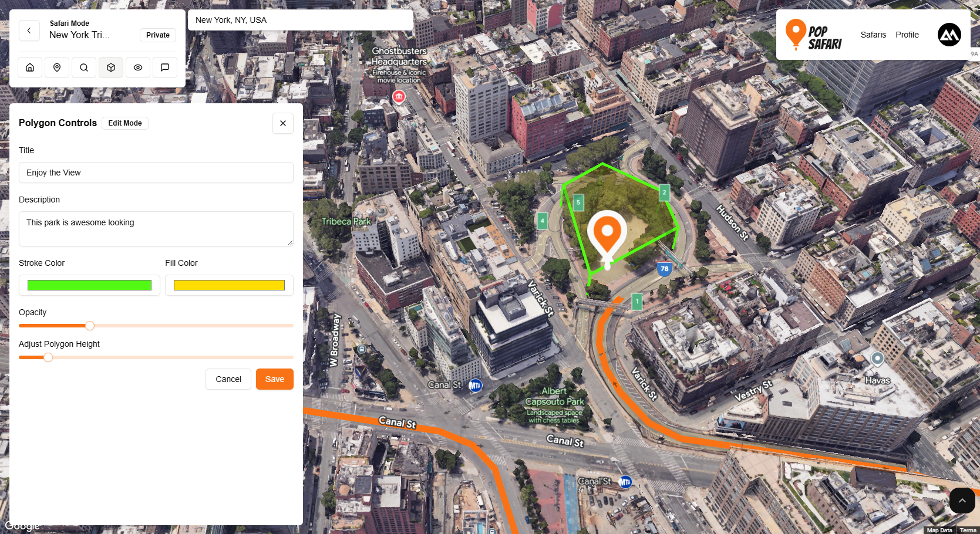Toggle the Edit Mode badge

125,123
